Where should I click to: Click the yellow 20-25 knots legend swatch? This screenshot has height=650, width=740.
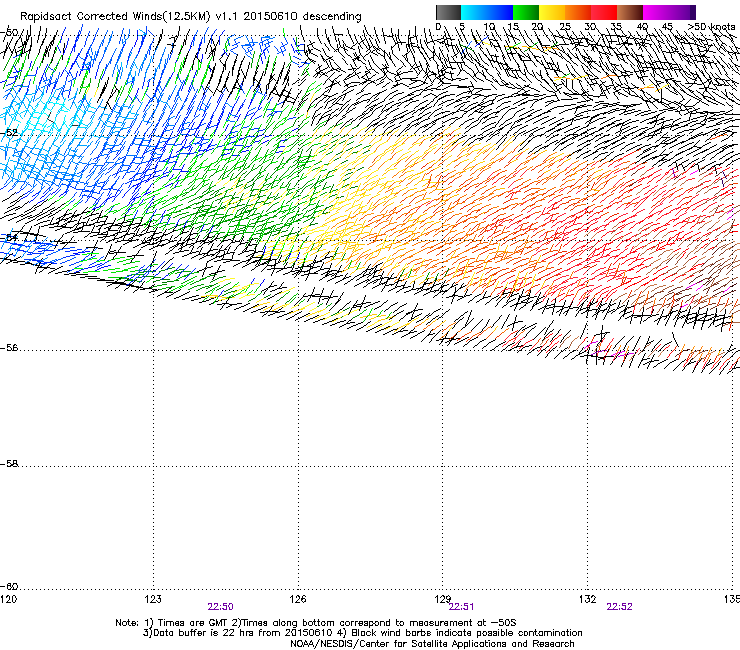552,12
